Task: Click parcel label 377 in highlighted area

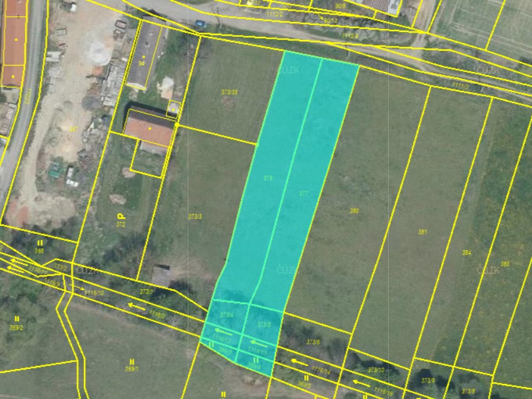Action: [304, 194]
